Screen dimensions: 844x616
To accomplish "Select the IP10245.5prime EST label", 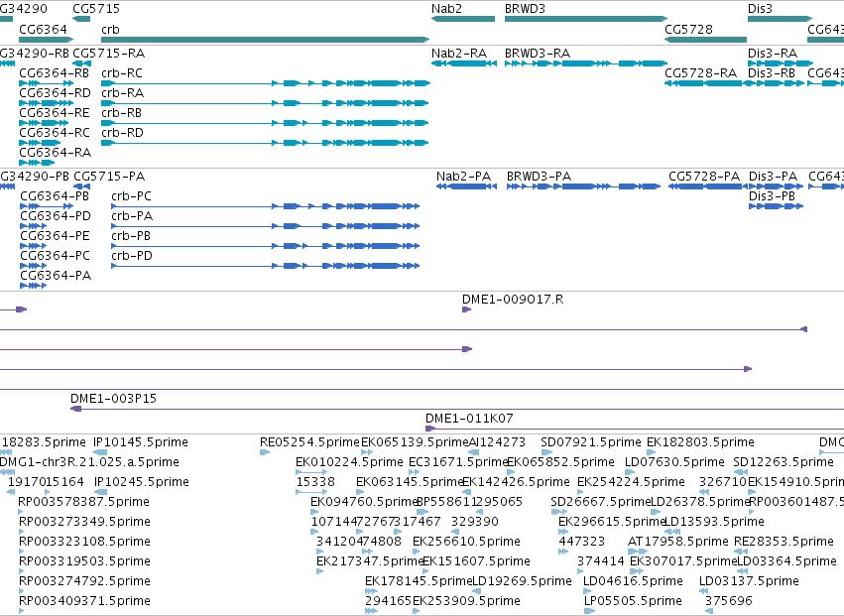I will tap(142, 481).
